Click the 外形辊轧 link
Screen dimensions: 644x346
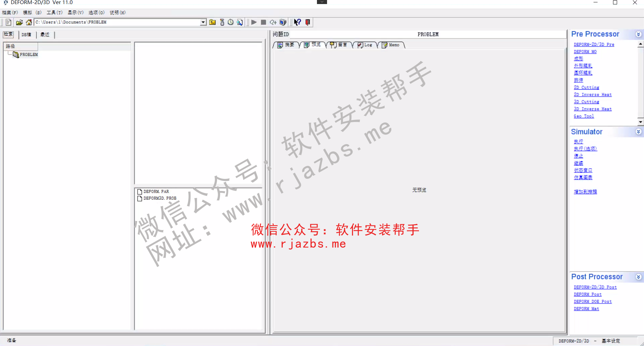tap(583, 66)
